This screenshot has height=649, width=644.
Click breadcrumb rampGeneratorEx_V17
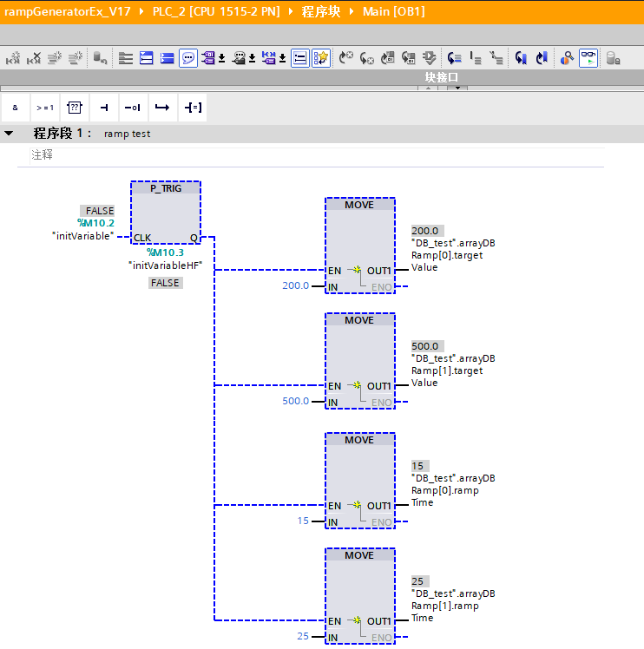(68, 11)
